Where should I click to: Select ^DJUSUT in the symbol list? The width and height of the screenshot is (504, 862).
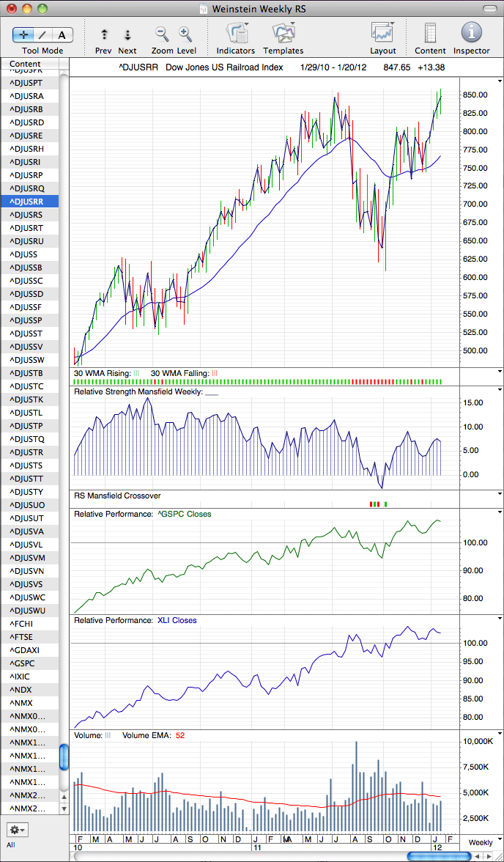coord(30,517)
